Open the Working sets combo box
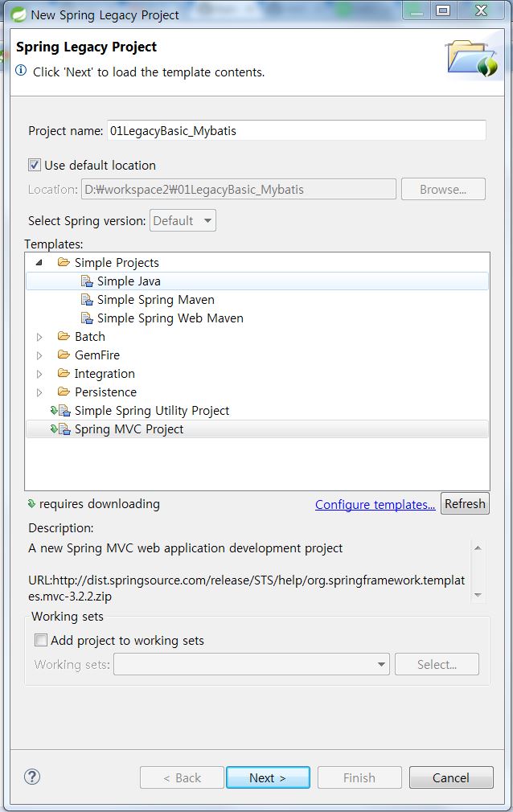Viewport: 513px width, 812px height. tap(252, 664)
